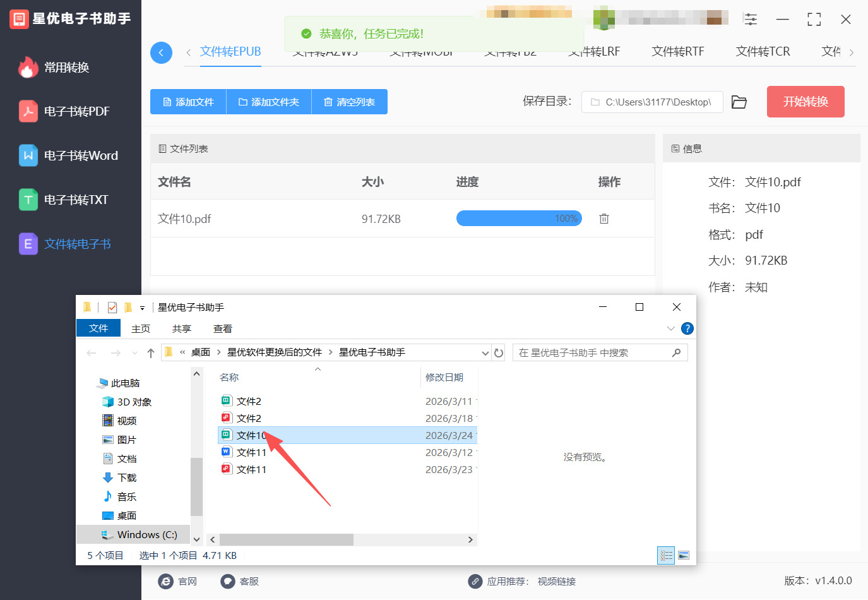Open the Quick Access Toolbar customize dropdown
The width and height of the screenshot is (868, 600).
click(x=143, y=308)
